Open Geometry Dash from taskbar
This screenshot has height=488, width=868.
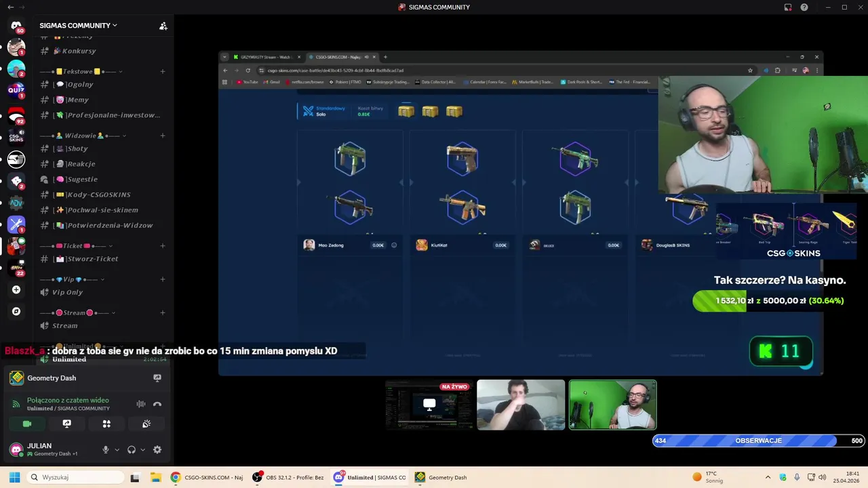click(x=441, y=477)
